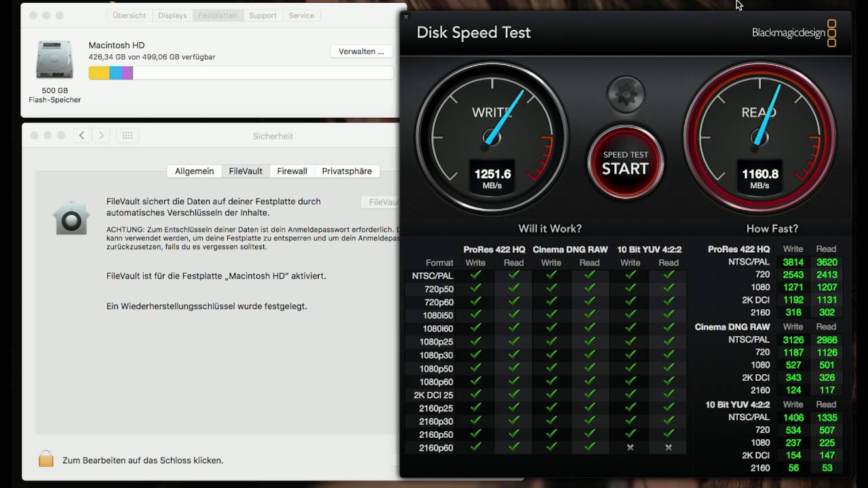
Task: Start the speed test
Action: click(x=625, y=163)
